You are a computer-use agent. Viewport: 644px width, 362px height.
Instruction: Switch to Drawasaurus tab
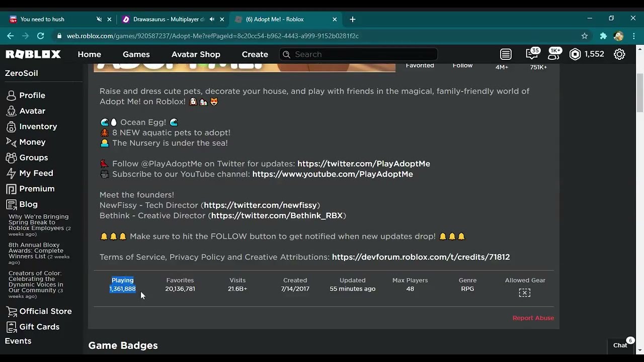click(x=173, y=19)
